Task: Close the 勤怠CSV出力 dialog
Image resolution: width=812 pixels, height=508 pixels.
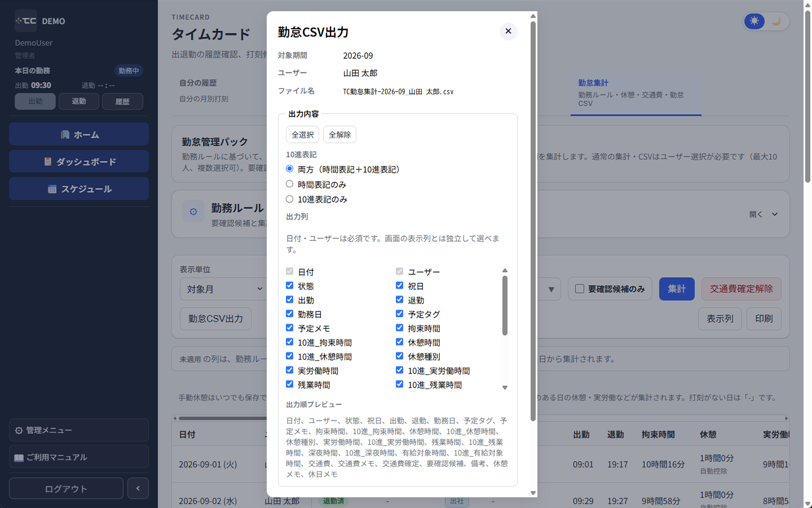Action: click(508, 31)
